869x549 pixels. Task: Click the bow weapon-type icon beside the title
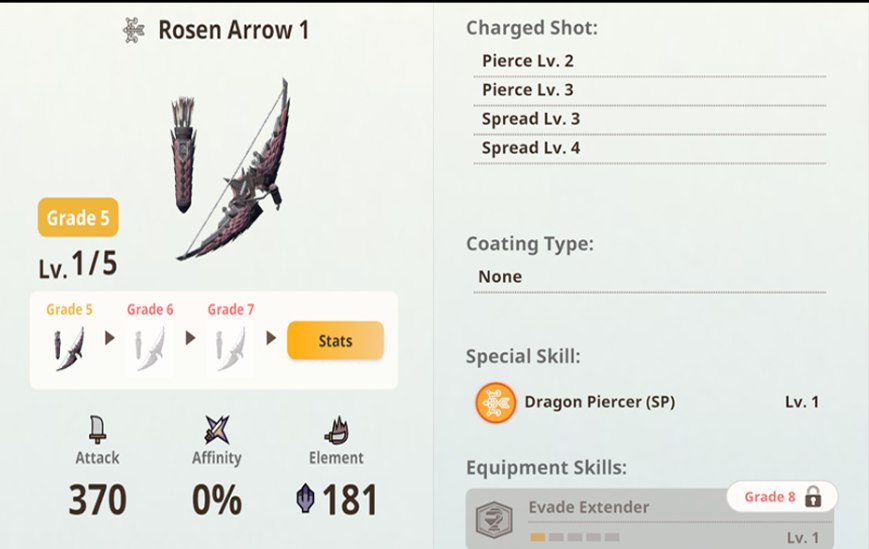pos(134,30)
